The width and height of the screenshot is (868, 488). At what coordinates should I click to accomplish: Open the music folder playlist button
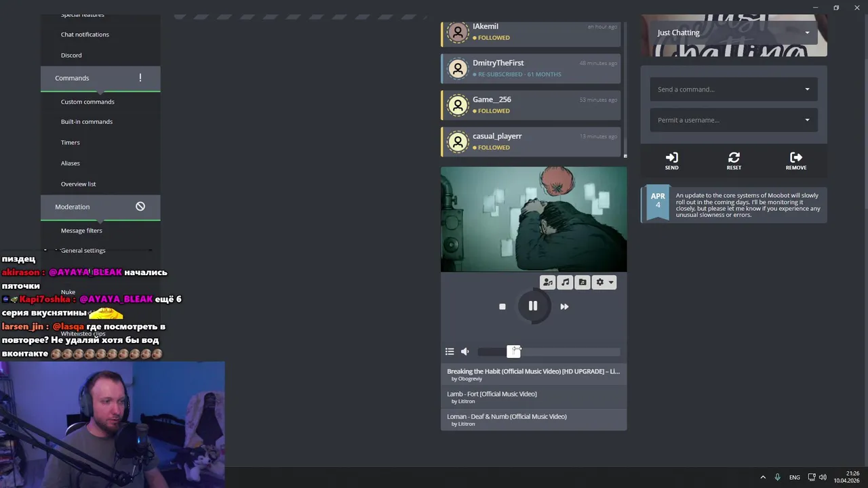tap(582, 282)
